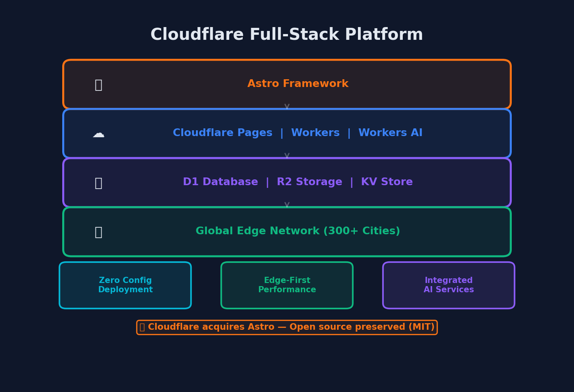Expand the chevron below Astro Framework

tap(287, 106)
